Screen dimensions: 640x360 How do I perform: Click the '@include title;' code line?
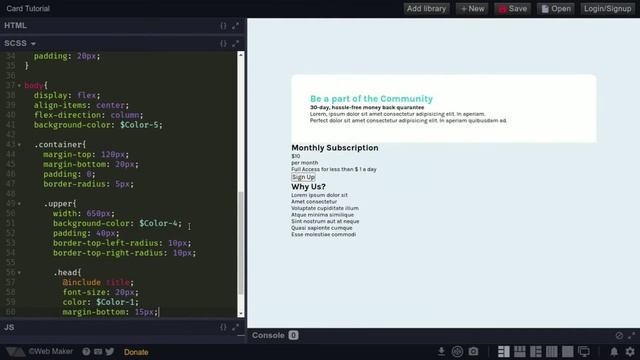(98, 282)
